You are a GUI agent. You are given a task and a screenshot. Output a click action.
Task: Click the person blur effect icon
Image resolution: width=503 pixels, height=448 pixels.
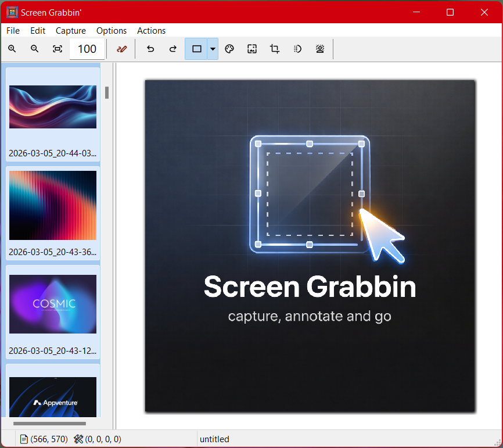320,49
